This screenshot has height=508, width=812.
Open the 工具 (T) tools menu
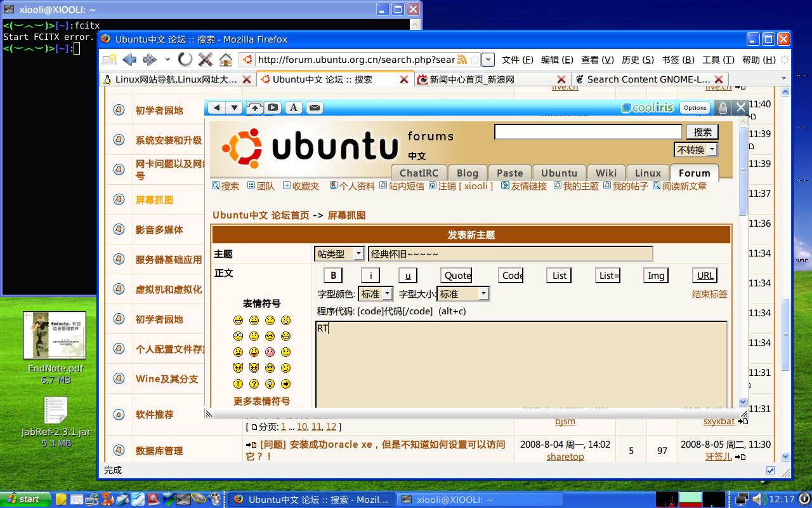coord(718,60)
